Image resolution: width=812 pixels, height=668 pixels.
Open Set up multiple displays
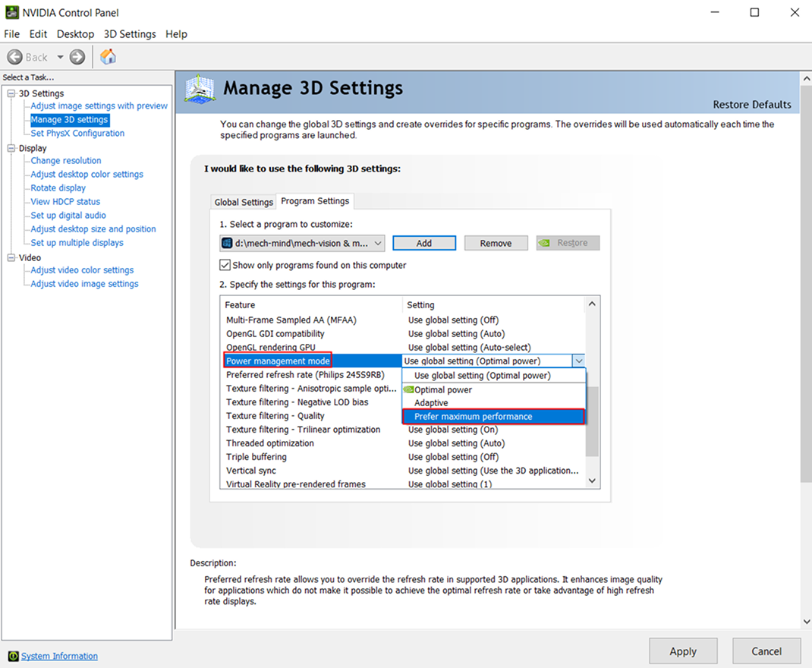pos(77,242)
